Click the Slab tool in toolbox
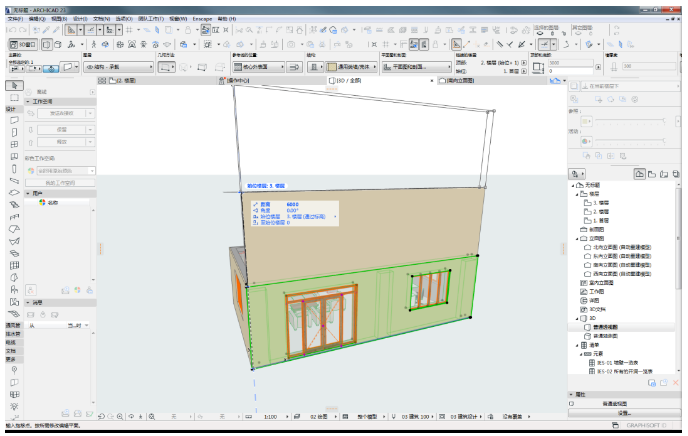This screenshot has height=436, width=688. click(15, 192)
